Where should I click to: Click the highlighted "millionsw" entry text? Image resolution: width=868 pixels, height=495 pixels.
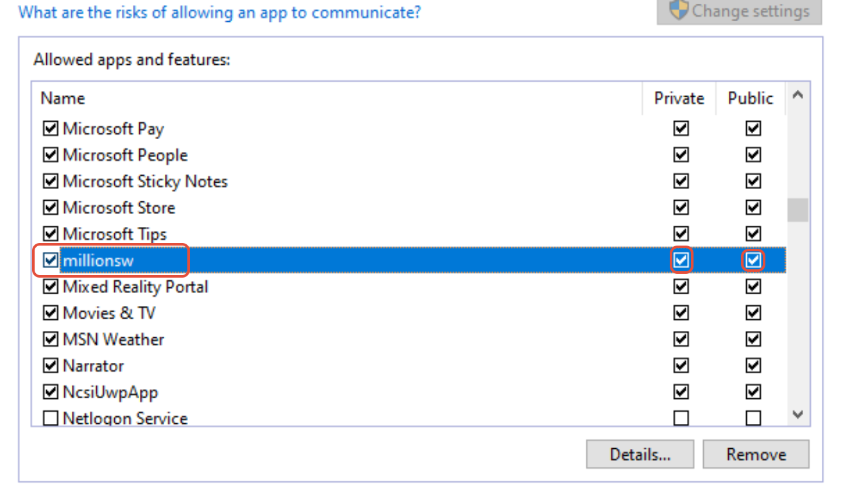pyautogui.click(x=98, y=260)
